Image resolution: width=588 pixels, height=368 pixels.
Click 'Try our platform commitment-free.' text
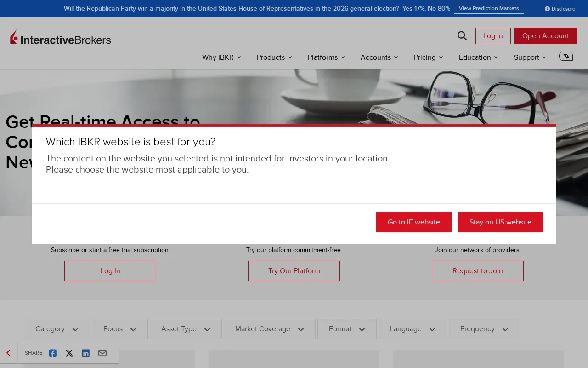294,250
